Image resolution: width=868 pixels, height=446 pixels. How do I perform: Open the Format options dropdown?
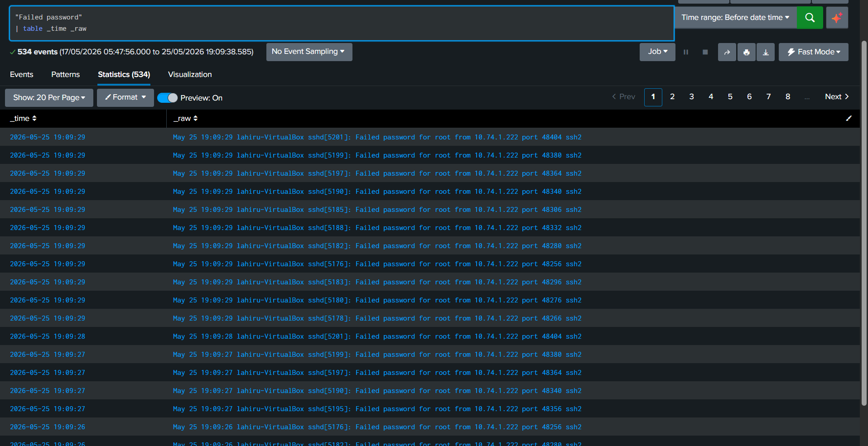pyautogui.click(x=125, y=98)
